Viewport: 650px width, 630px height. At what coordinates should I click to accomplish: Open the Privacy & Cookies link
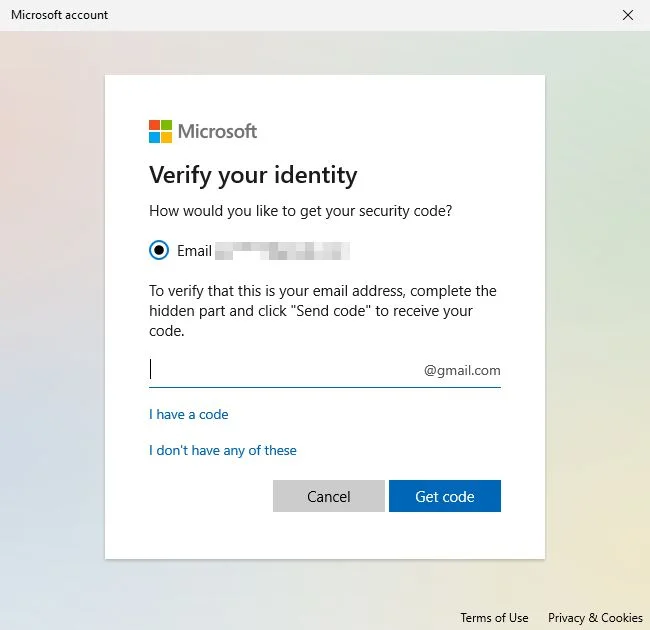point(595,618)
